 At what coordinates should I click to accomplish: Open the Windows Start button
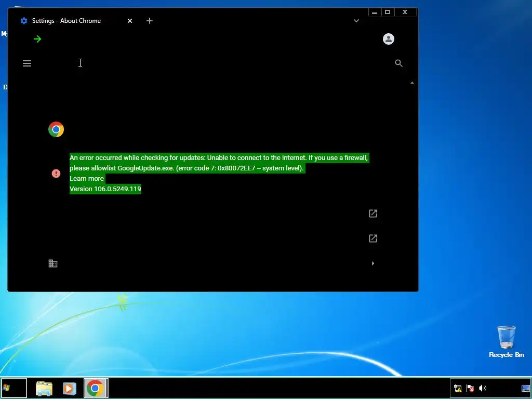[x=14, y=388]
